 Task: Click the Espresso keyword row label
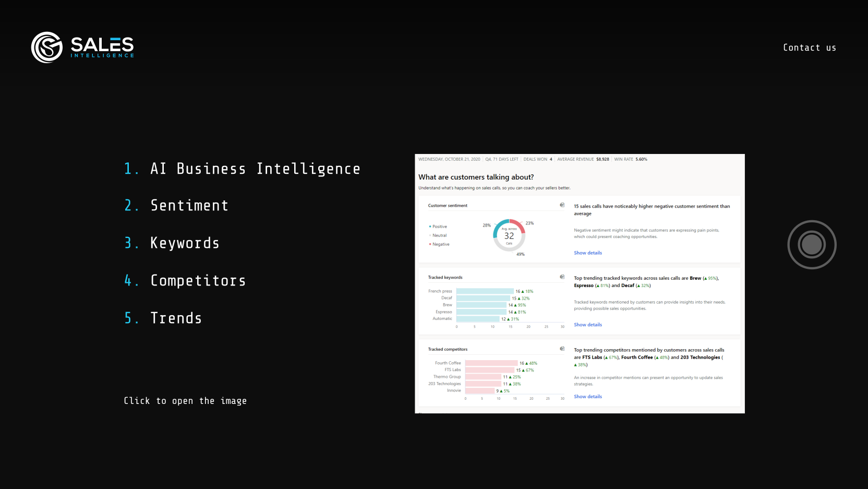(x=444, y=312)
